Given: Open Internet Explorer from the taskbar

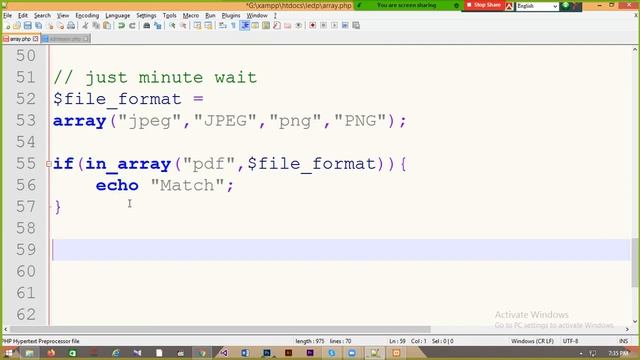Looking at the screenshot, I should click(x=116, y=353).
